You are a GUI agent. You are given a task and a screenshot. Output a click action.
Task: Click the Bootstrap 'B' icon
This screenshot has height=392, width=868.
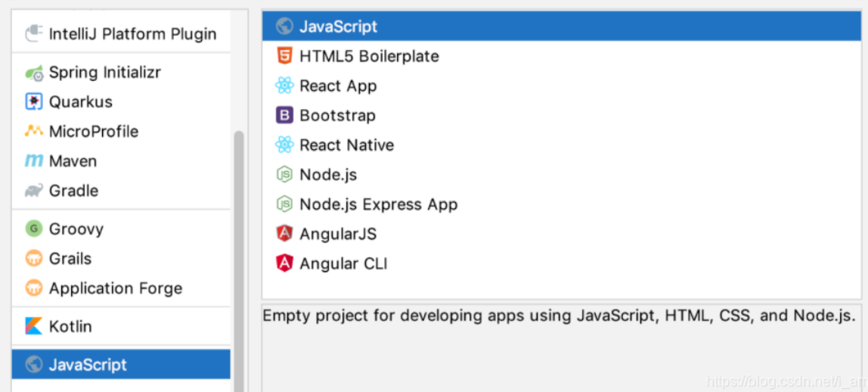(284, 115)
